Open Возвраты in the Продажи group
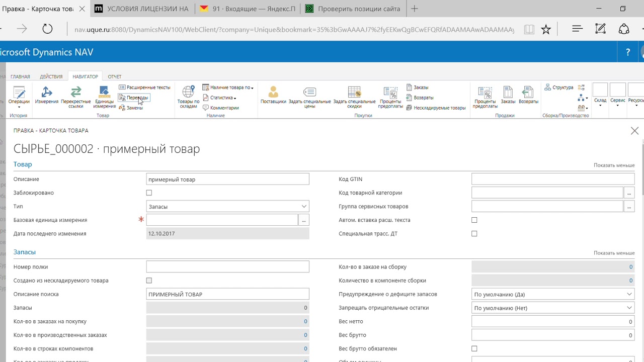 528,95
